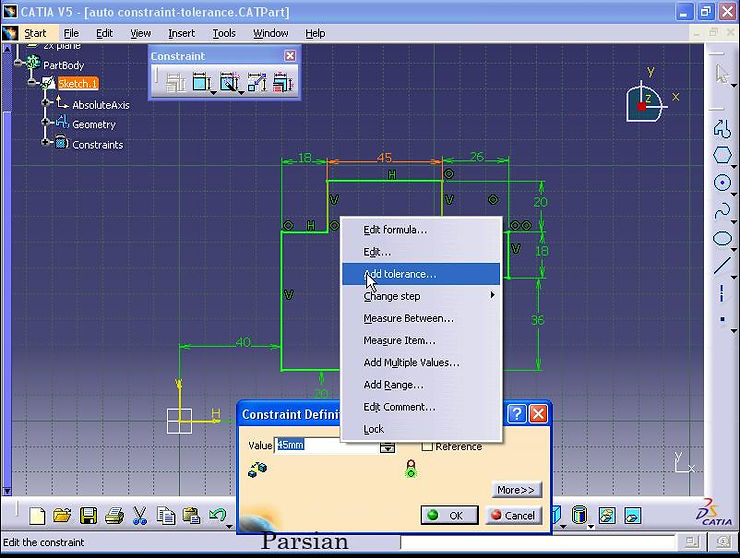740x558 pixels.
Task: Select PartBody in the specification tree
Action: [63, 65]
